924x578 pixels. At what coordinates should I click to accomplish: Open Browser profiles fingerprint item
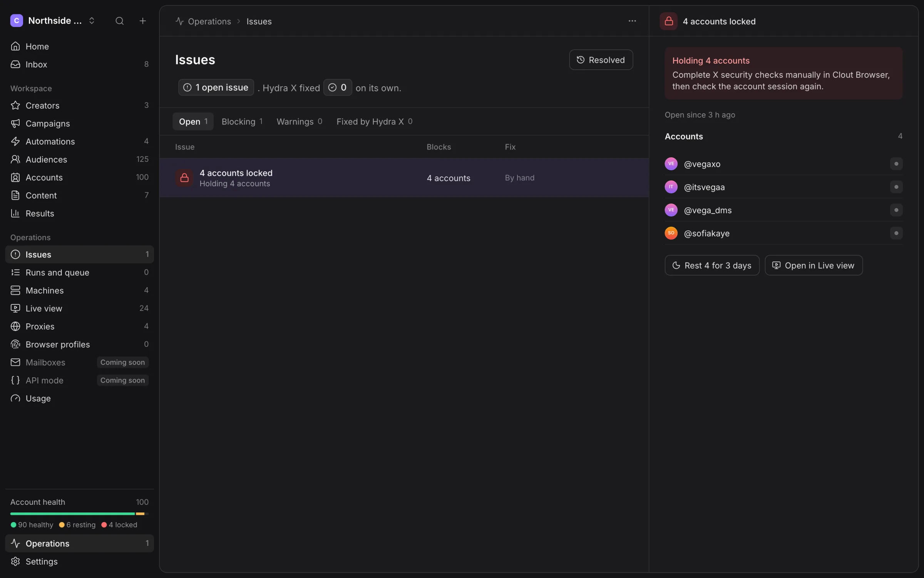79,344
